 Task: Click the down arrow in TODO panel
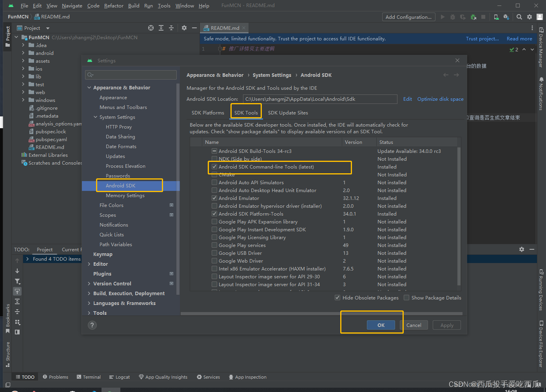coord(17,271)
